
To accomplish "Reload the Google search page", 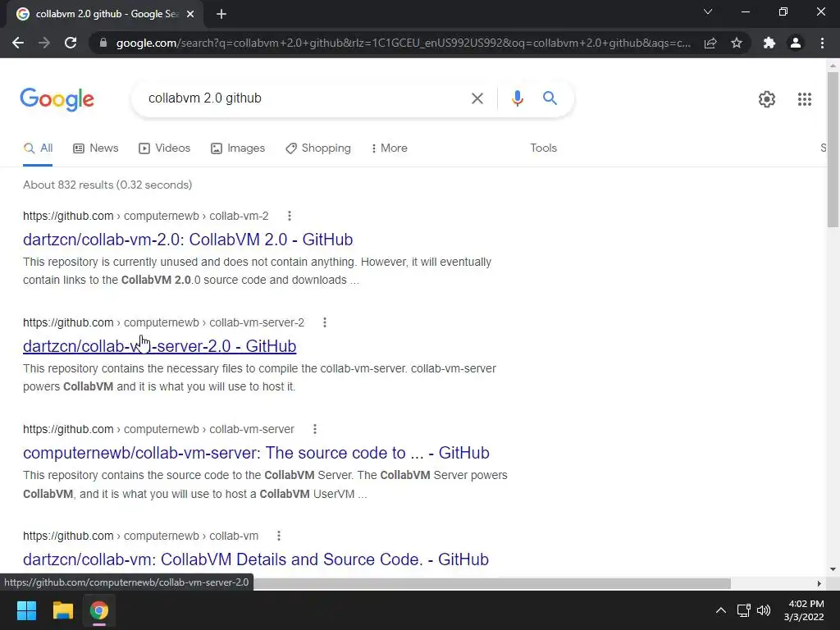I will click(71, 43).
